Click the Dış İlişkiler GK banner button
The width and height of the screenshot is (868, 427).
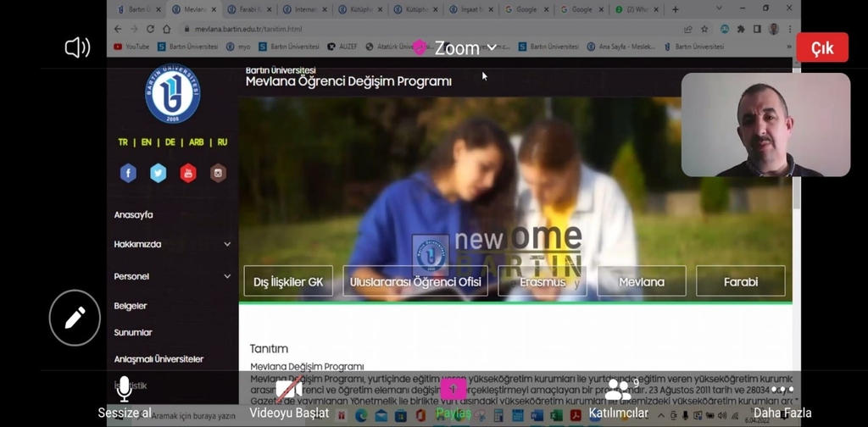(x=288, y=281)
